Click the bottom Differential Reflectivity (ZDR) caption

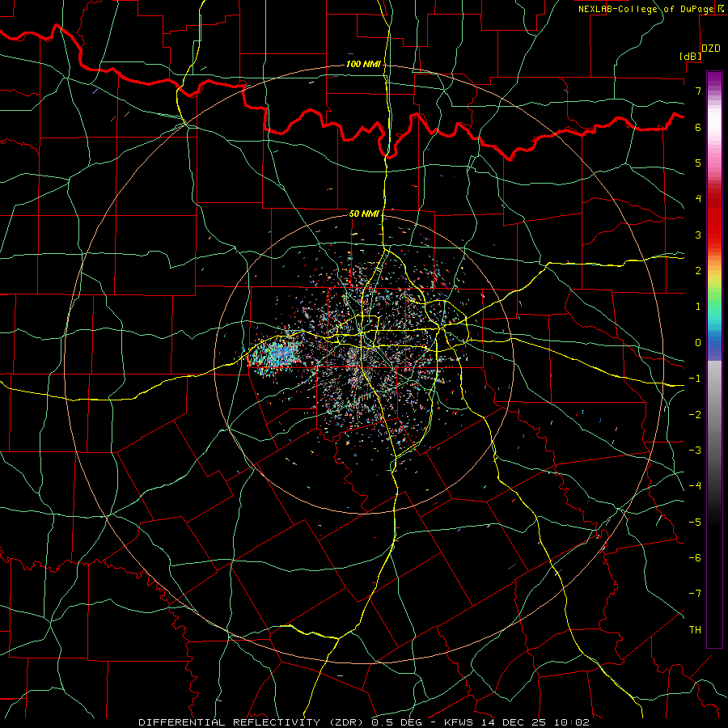(364, 722)
